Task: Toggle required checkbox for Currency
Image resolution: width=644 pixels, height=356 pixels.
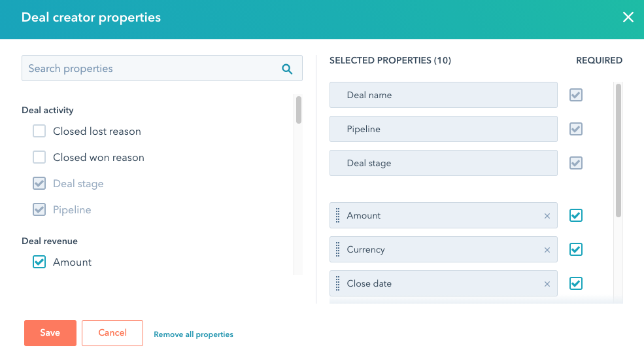Action: [576, 249]
